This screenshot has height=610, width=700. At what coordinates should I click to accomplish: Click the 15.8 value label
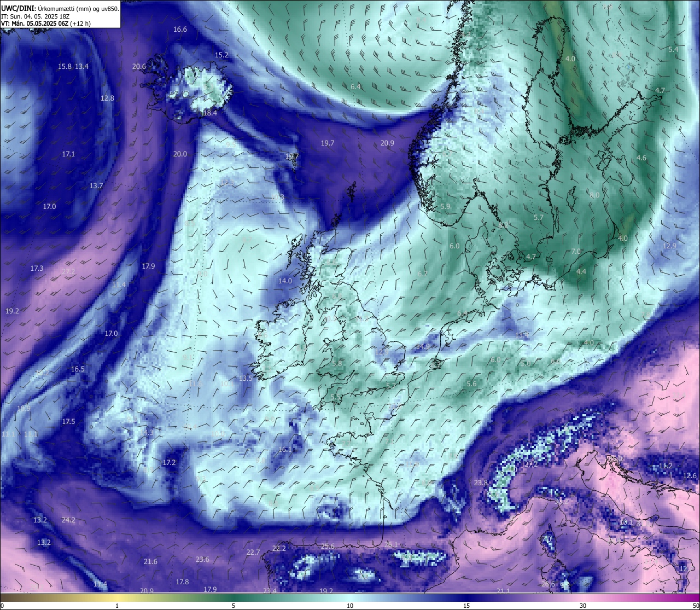pos(65,67)
